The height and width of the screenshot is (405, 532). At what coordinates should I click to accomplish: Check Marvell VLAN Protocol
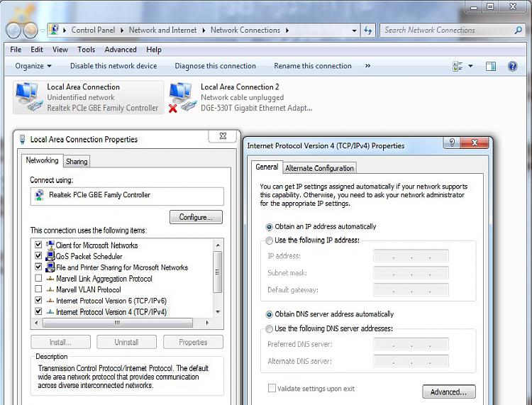38,289
